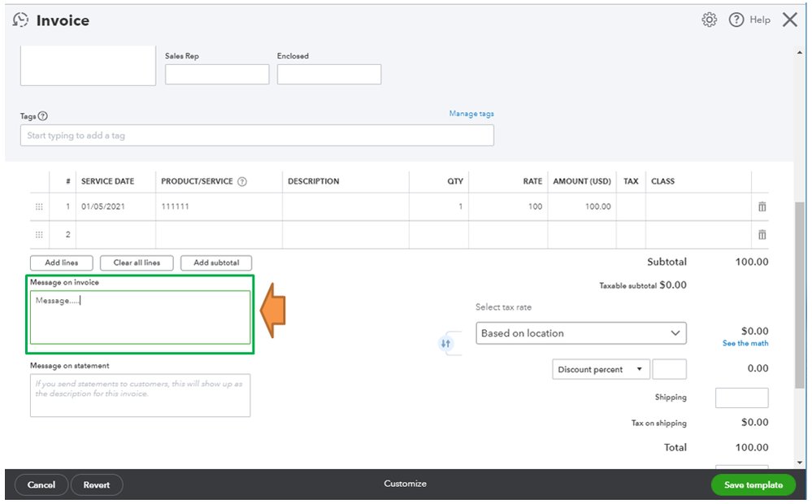Click the Manage tags link

pos(471,114)
